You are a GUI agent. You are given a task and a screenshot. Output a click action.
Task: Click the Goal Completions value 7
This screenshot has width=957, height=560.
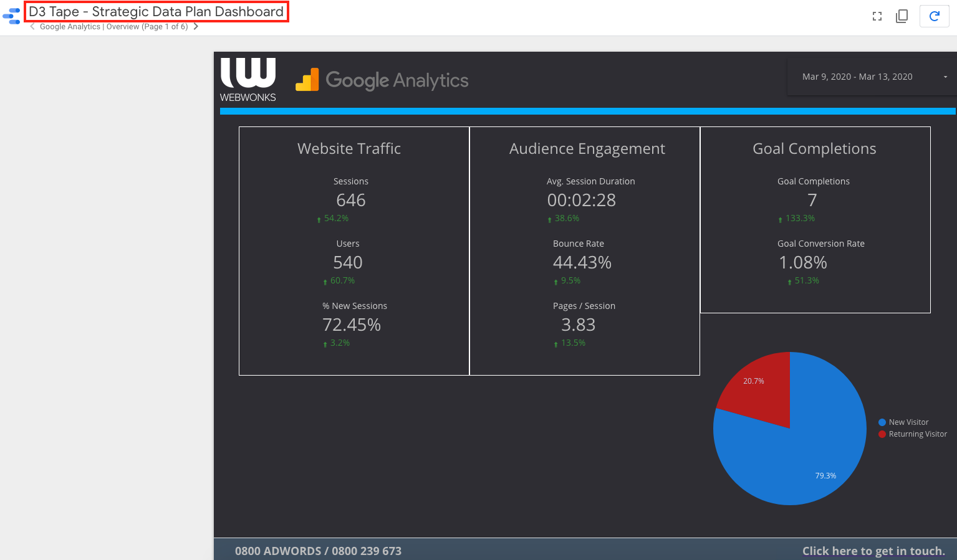812,200
